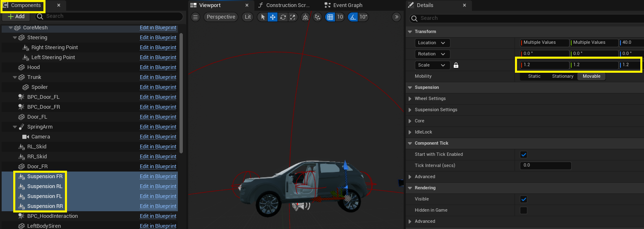This screenshot has width=644, height=229.
Task: Collapse the Steering tree node
Action: (15, 38)
